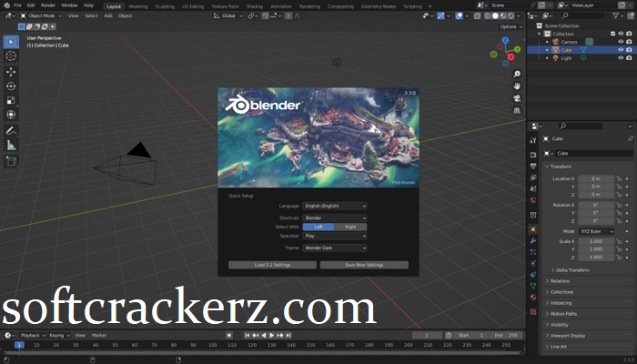
Task: Open the Output properties tab
Action: coord(533,167)
